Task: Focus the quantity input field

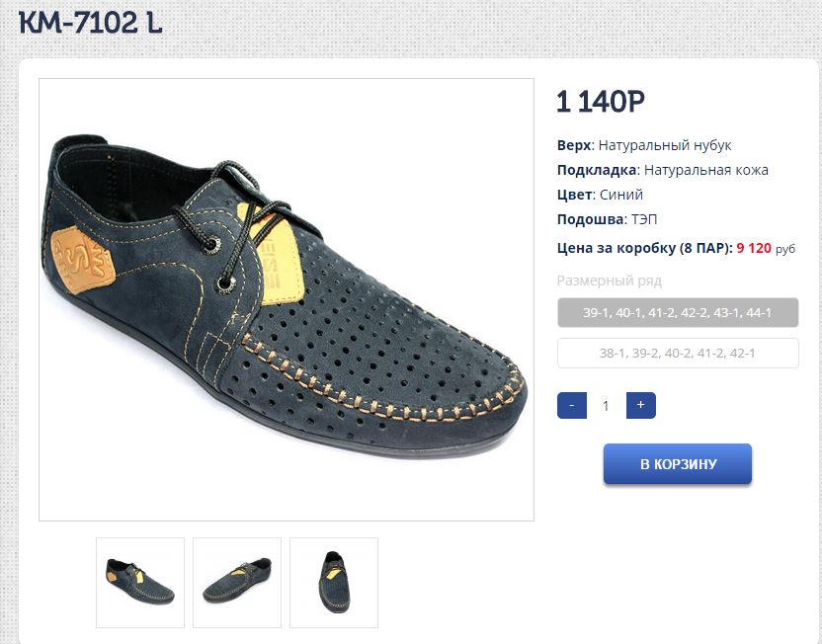Action: pyautogui.click(x=606, y=405)
